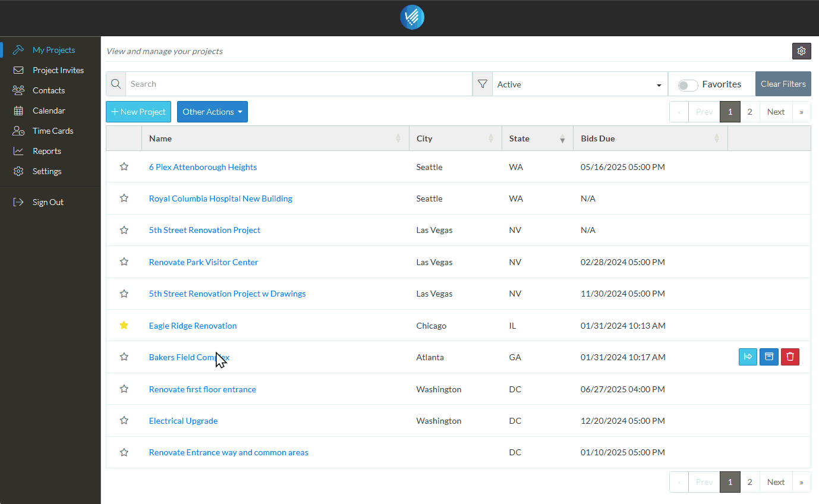Toggle the Favorites switch

tap(688, 85)
